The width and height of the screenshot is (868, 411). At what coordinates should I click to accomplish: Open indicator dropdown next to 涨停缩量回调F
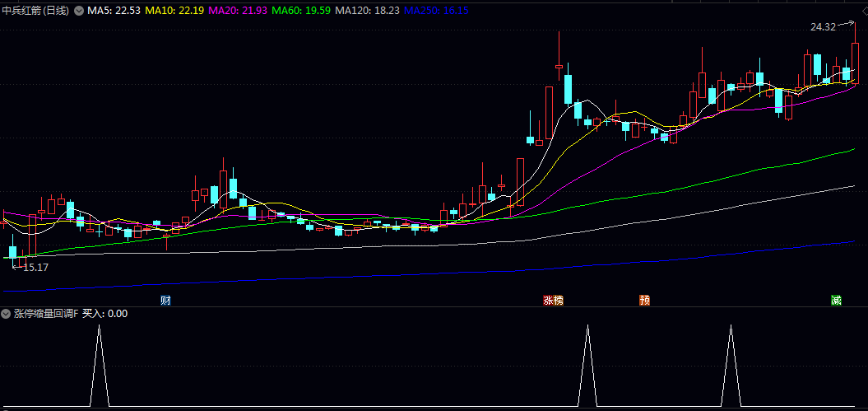(6, 314)
